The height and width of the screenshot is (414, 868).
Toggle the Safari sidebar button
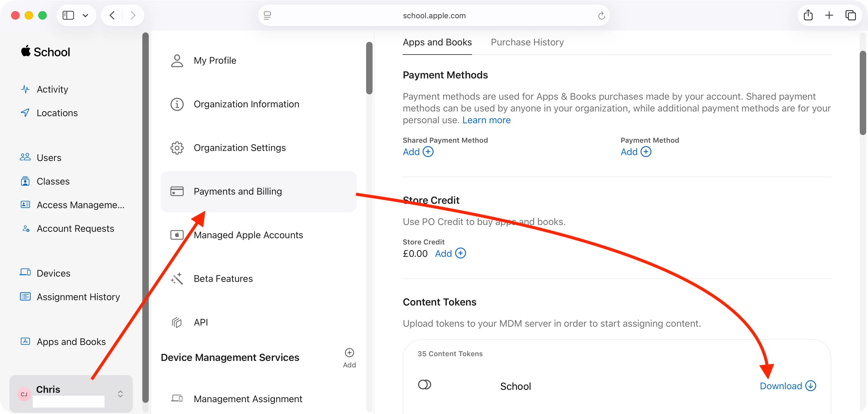[68, 16]
